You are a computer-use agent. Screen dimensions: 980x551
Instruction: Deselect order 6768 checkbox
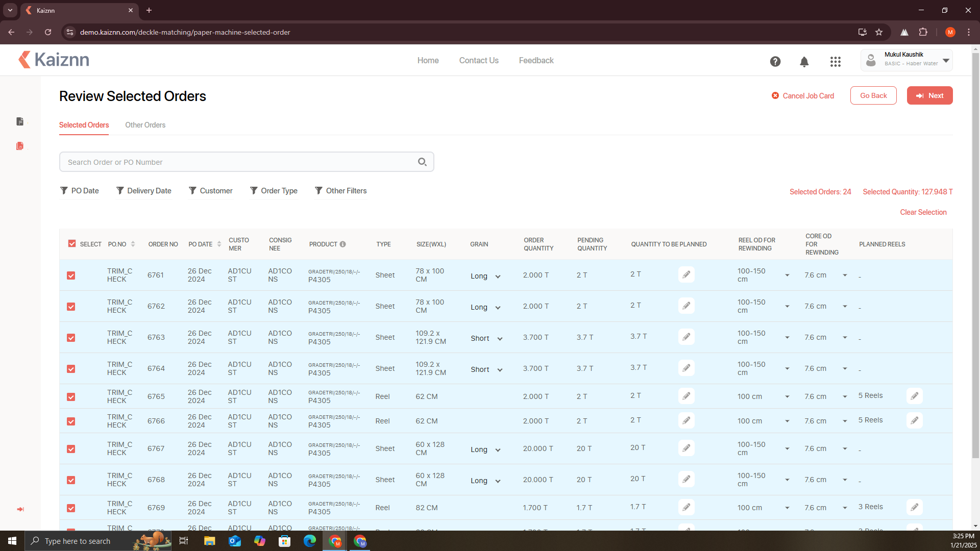point(71,480)
